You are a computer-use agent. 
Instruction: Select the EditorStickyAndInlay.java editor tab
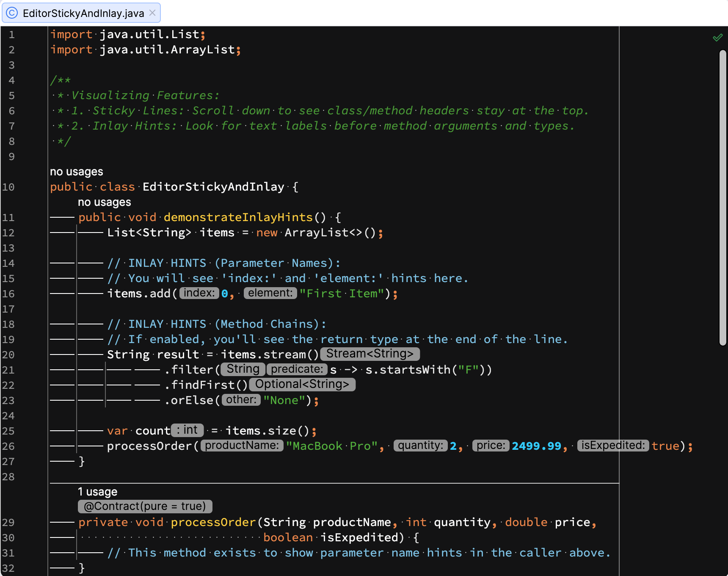click(81, 13)
